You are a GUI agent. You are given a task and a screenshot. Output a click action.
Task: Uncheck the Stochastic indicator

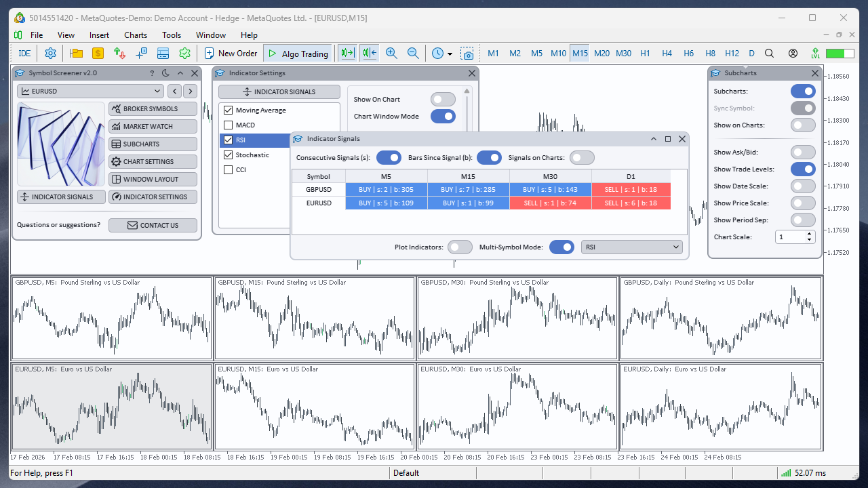click(229, 155)
